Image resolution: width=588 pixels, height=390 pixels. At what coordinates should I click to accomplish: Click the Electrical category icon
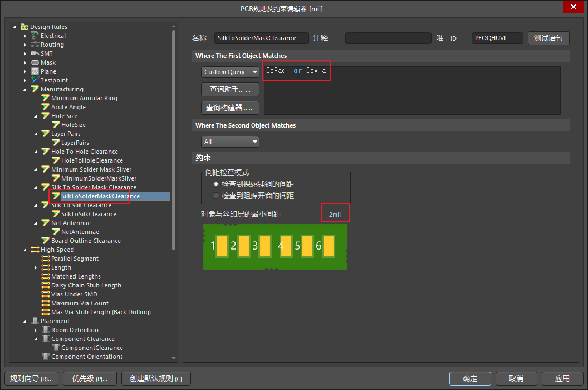coord(35,36)
